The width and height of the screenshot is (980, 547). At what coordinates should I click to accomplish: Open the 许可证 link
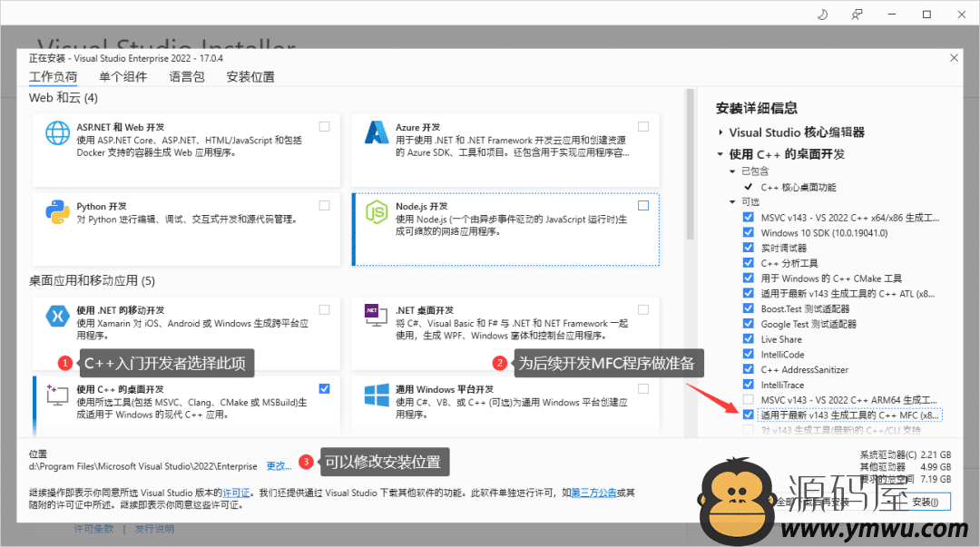tap(236, 493)
